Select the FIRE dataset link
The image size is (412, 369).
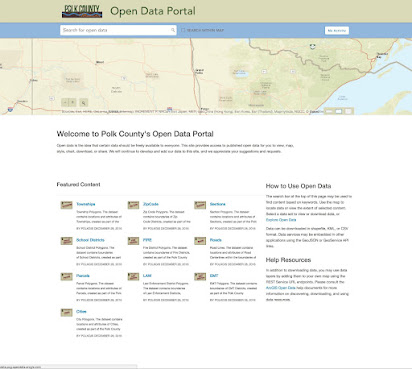[x=147, y=240]
